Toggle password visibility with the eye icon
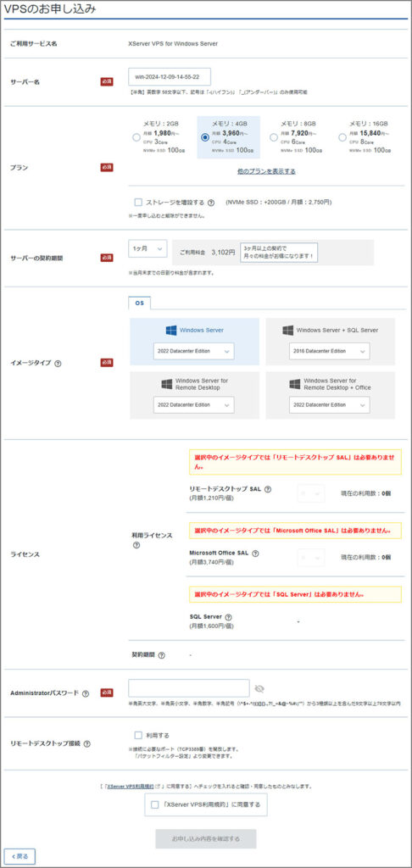 tap(259, 688)
